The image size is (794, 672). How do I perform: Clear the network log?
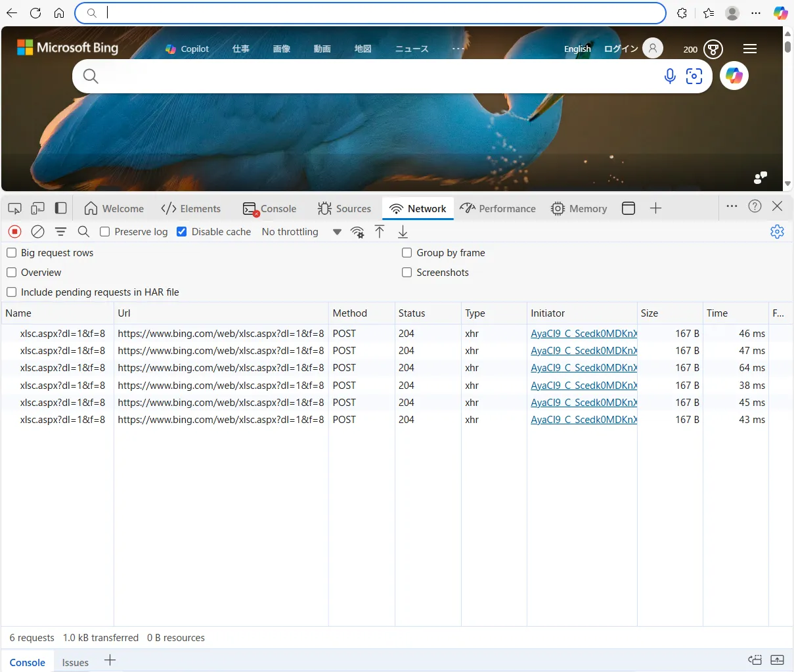(38, 231)
